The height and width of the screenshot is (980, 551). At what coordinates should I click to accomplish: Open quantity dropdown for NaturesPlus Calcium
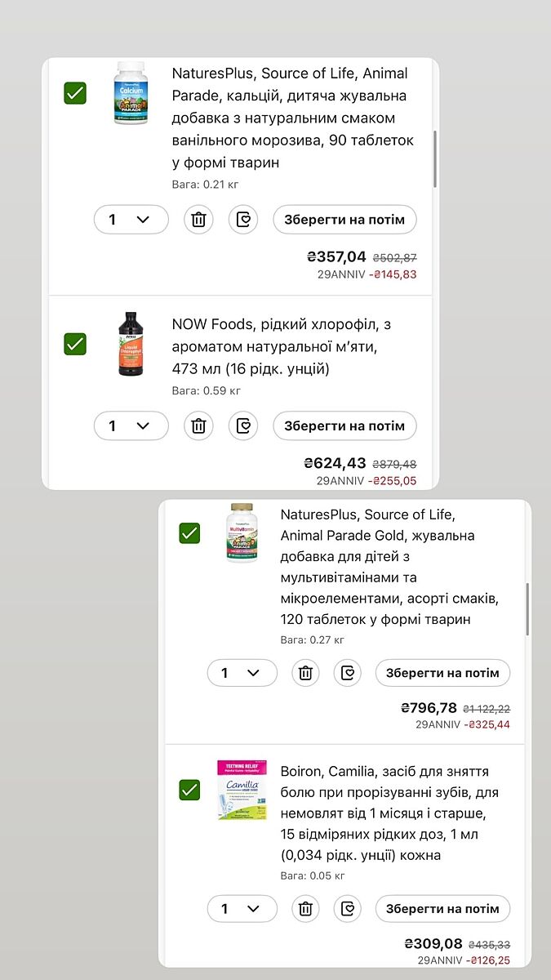pos(131,220)
